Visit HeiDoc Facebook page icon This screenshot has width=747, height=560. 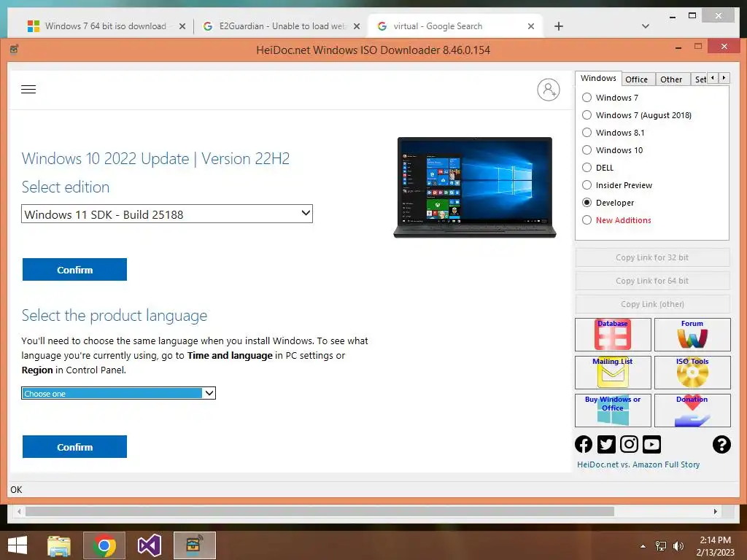click(x=584, y=444)
